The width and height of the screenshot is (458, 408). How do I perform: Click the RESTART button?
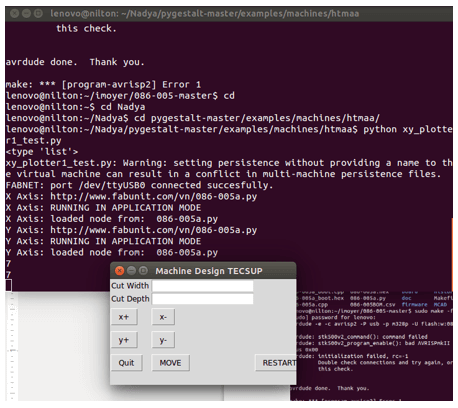coord(276,363)
